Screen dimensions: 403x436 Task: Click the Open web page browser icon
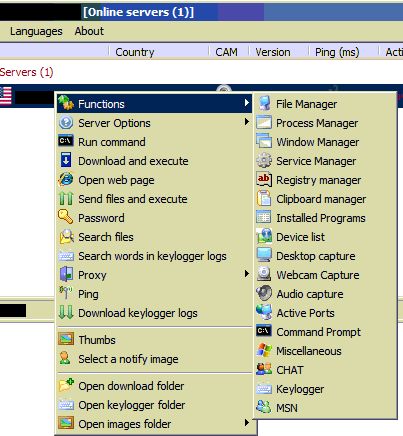coord(66,179)
